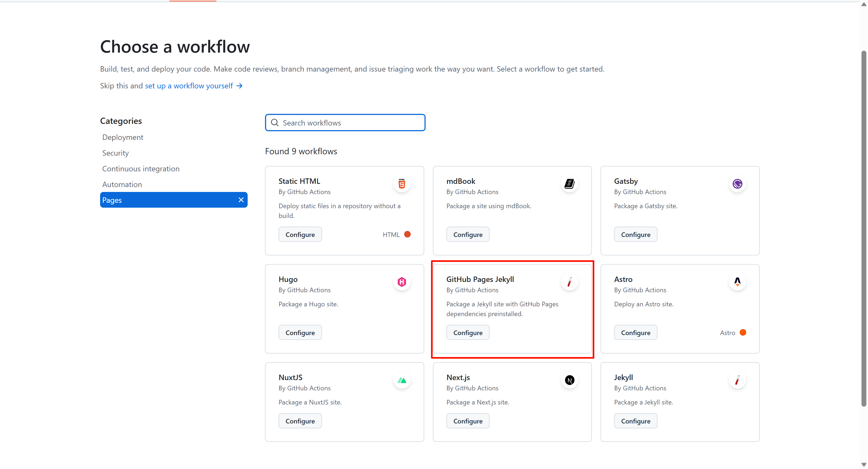Select the Deployment category
868x469 pixels.
tap(123, 137)
